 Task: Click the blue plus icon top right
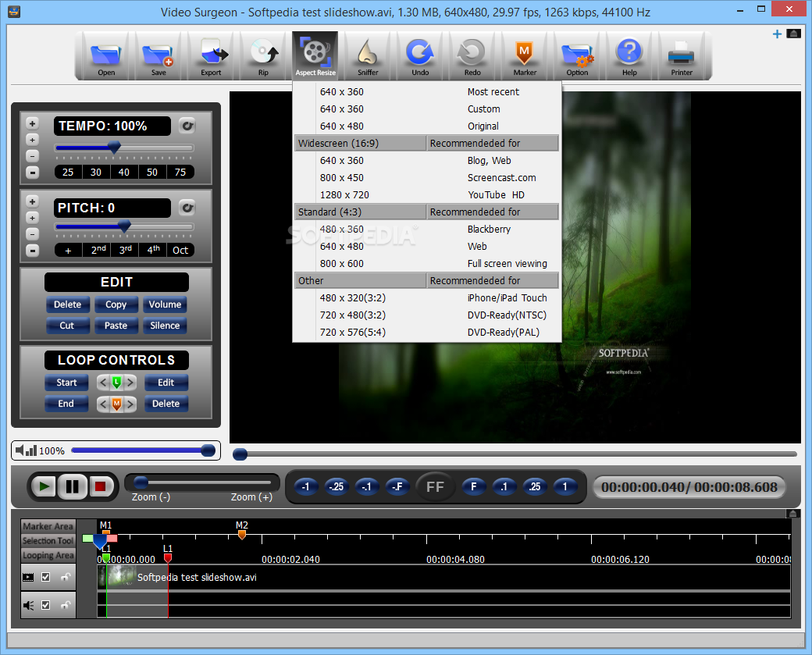coord(777,34)
